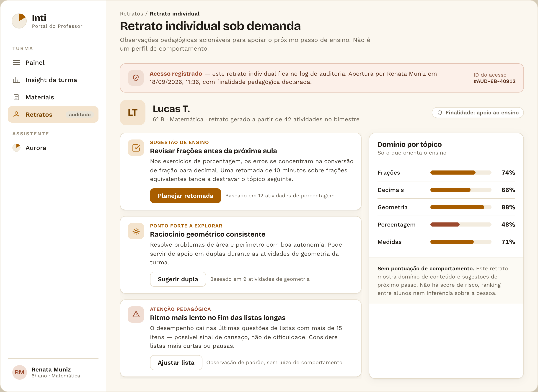Click the Sugerir dupla button

178,279
